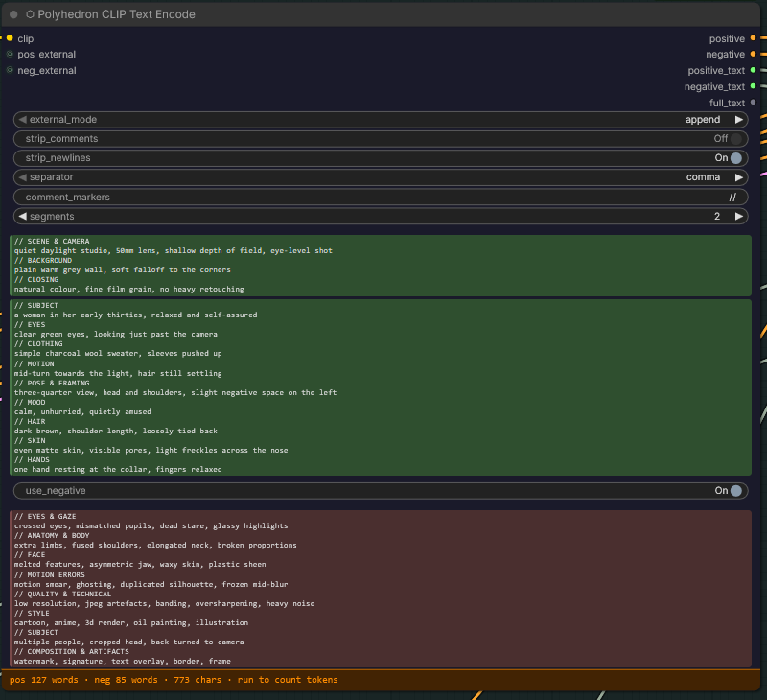This screenshot has width=767, height=700.
Task: Click line "cartoon, anime, 3d render"
Action: pos(131,622)
